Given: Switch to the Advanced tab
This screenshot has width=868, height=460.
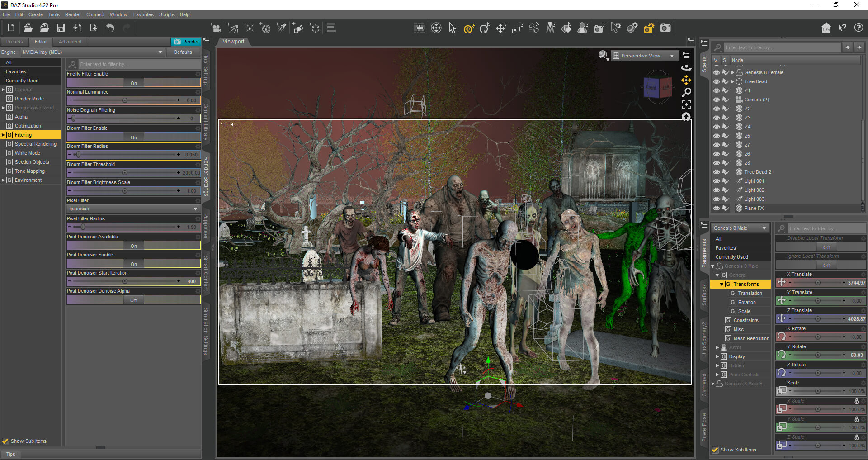Looking at the screenshot, I should pyautogui.click(x=70, y=42).
